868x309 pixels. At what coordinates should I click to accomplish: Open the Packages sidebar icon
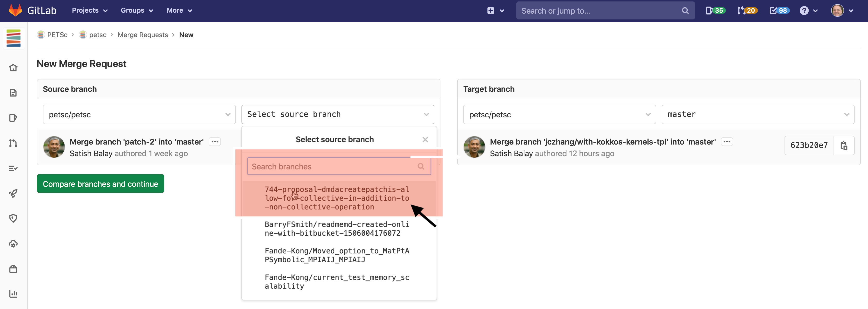click(13, 269)
